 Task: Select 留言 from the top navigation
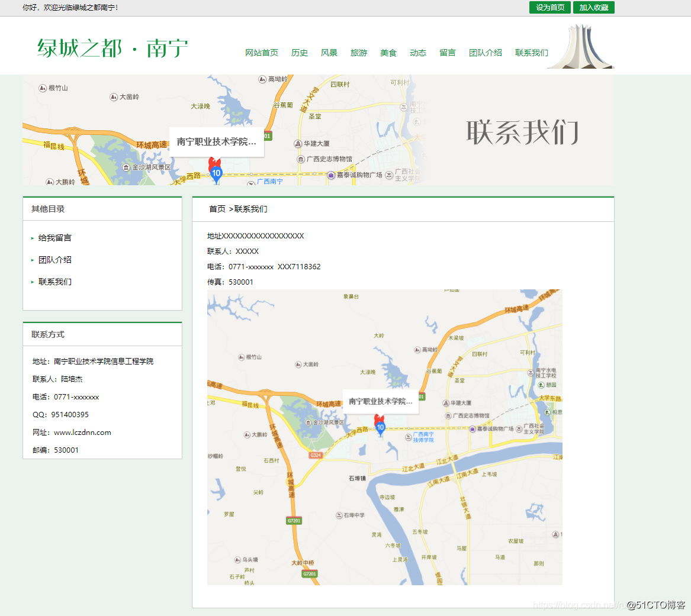pyautogui.click(x=448, y=52)
